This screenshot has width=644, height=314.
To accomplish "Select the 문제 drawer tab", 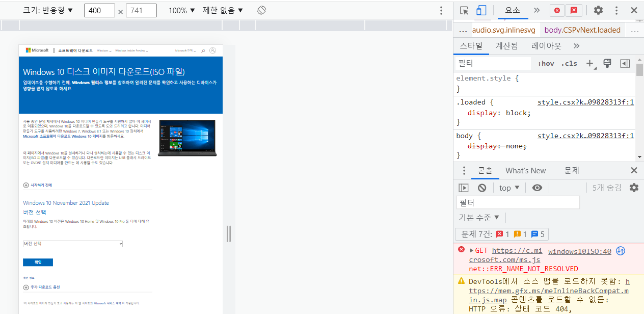I will pyautogui.click(x=572, y=170).
